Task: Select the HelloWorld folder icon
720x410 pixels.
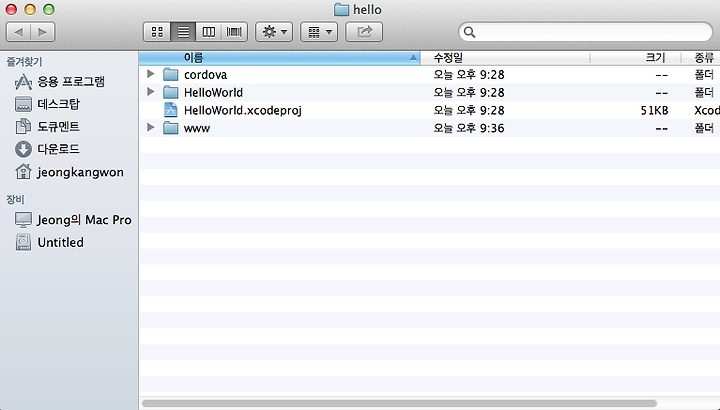Action: [x=170, y=92]
